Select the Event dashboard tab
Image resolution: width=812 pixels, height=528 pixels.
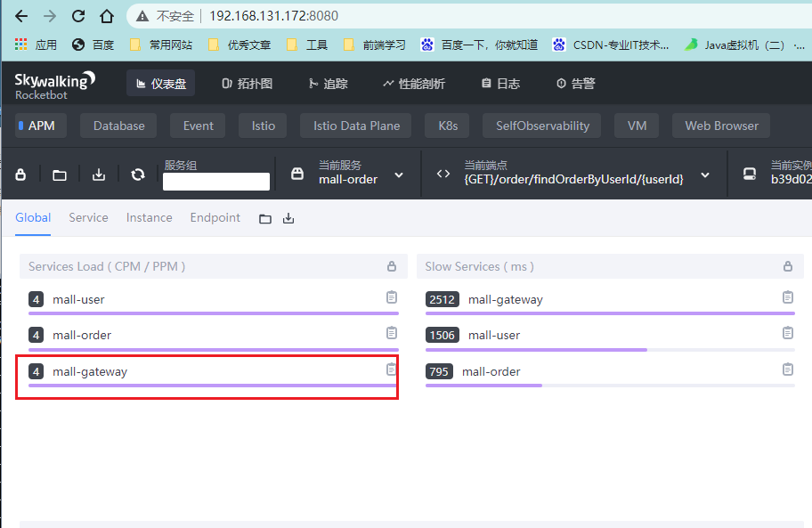coord(198,126)
